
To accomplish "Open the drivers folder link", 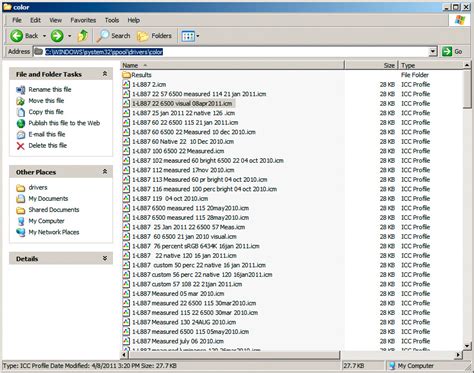I will [x=38, y=187].
